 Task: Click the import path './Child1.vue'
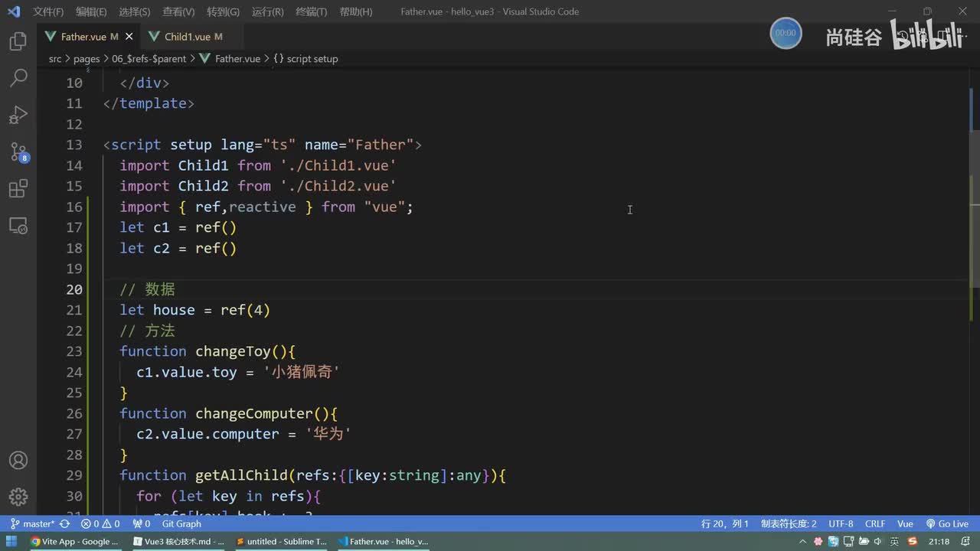pyautogui.click(x=338, y=165)
